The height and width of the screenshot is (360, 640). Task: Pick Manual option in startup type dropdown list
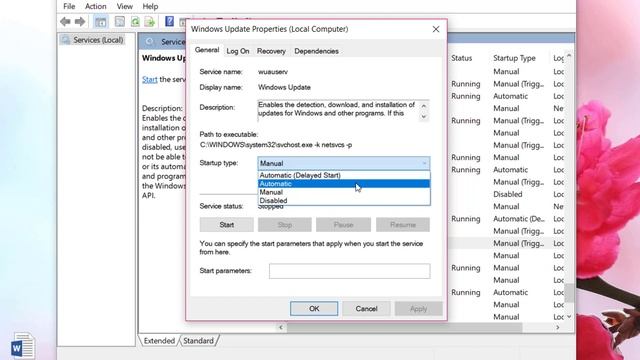coord(344,192)
